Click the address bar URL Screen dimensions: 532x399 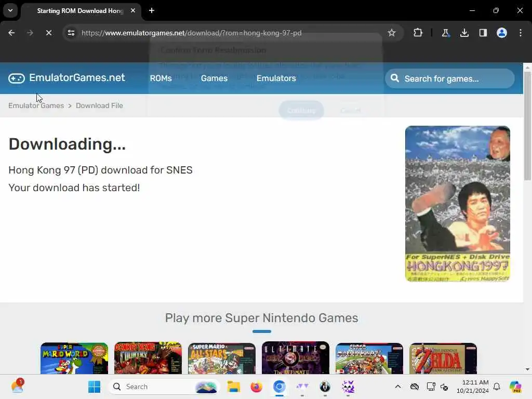[x=191, y=33]
